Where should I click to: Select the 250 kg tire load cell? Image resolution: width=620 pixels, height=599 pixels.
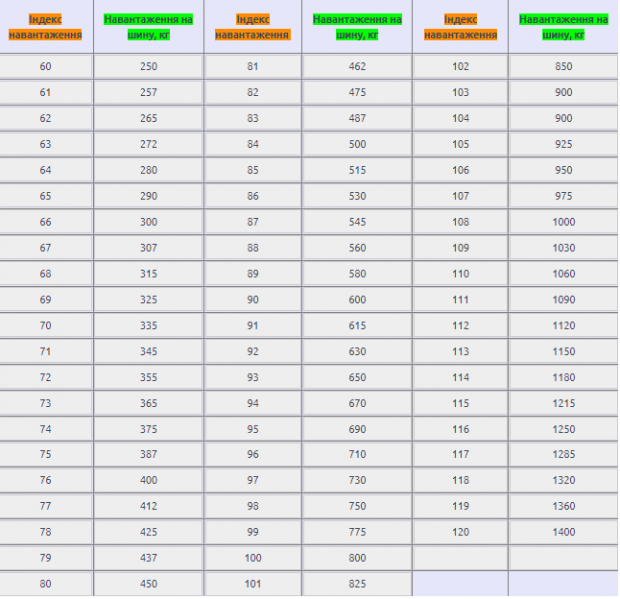tap(149, 67)
